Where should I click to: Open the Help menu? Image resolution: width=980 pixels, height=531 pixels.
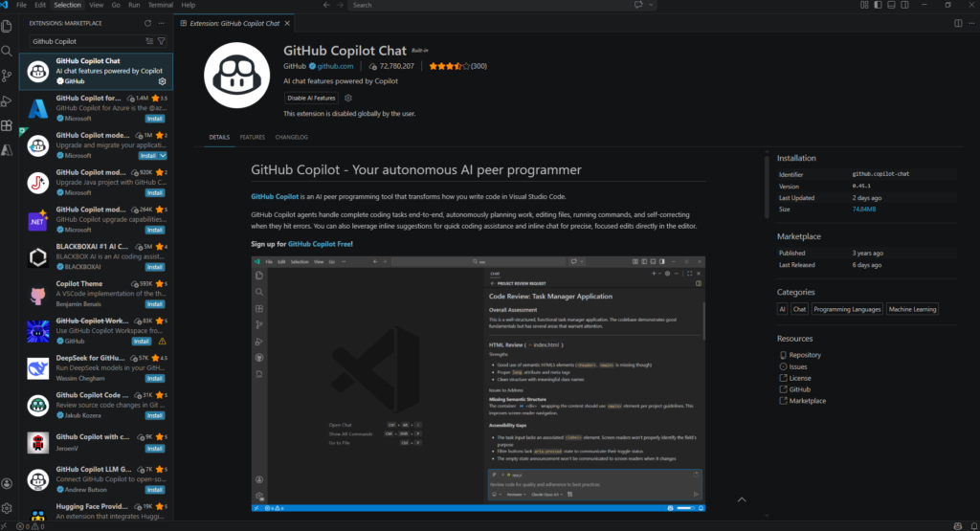(x=189, y=5)
